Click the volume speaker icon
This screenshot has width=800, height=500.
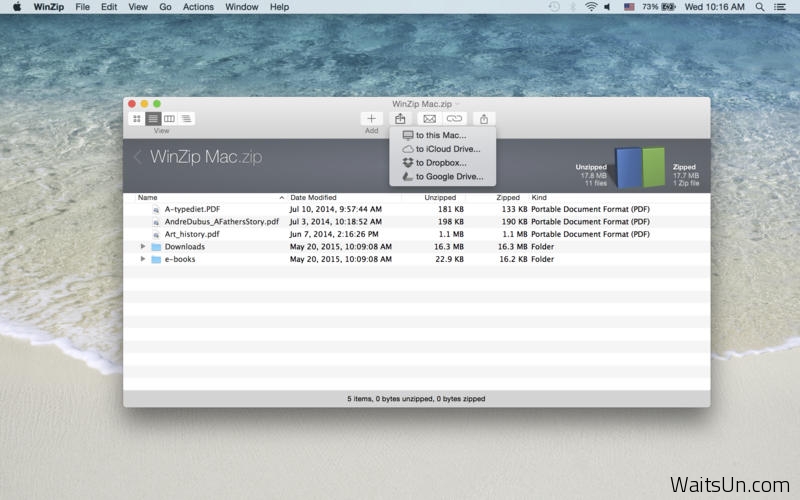click(608, 7)
